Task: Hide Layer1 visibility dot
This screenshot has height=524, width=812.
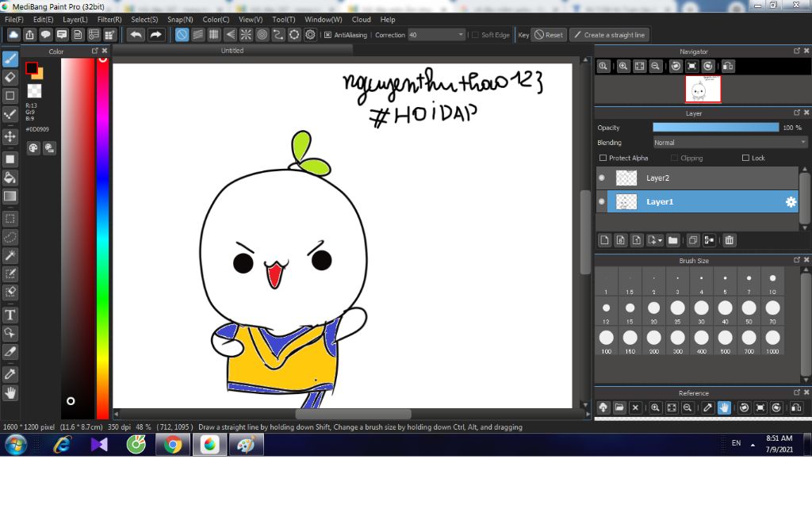Action: tap(602, 202)
